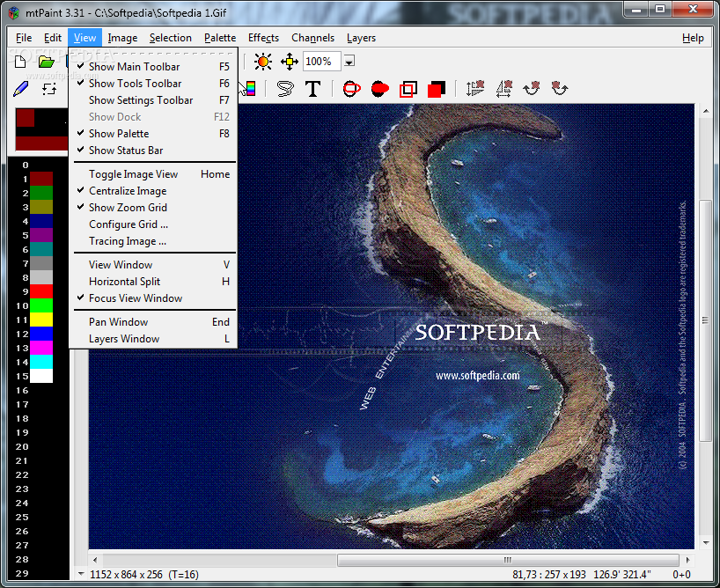Toggle Show Main Toolbar option
720x588 pixels.
(x=153, y=67)
